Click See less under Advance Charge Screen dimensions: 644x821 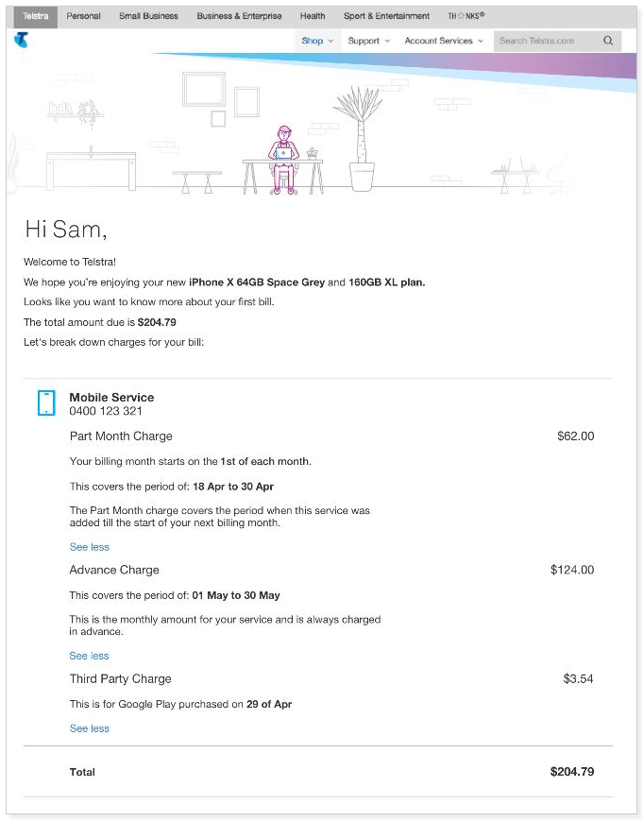point(89,656)
